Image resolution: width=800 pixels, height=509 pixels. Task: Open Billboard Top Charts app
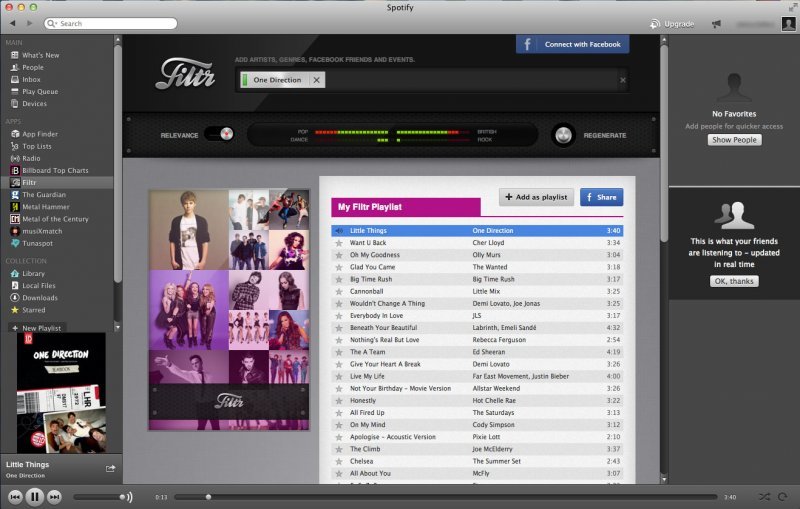pyautogui.click(x=55, y=170)
